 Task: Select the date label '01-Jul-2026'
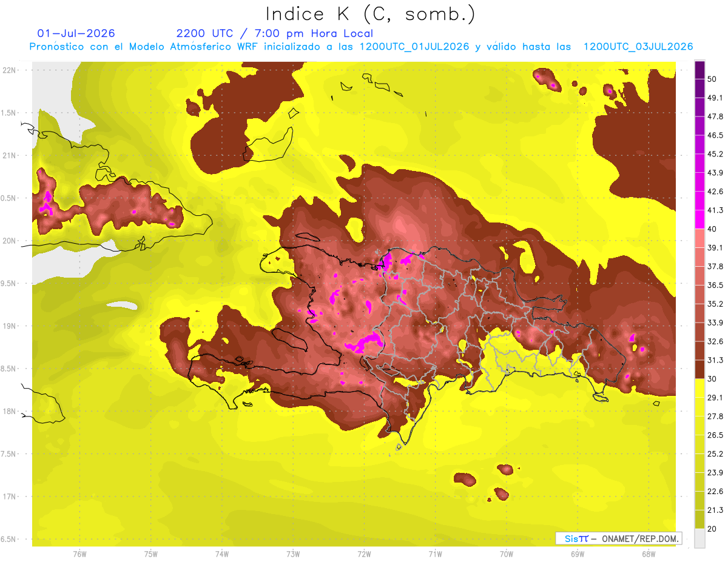[76, 33]
